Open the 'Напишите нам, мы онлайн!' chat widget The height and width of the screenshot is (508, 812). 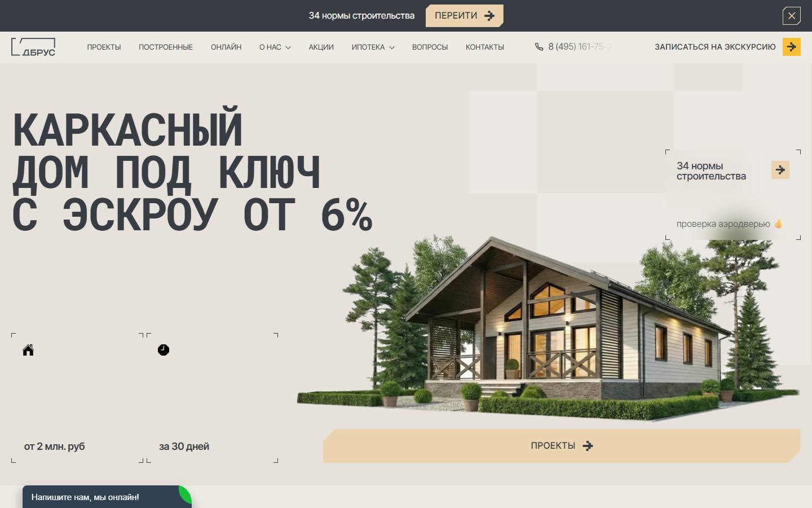point(107,497)
